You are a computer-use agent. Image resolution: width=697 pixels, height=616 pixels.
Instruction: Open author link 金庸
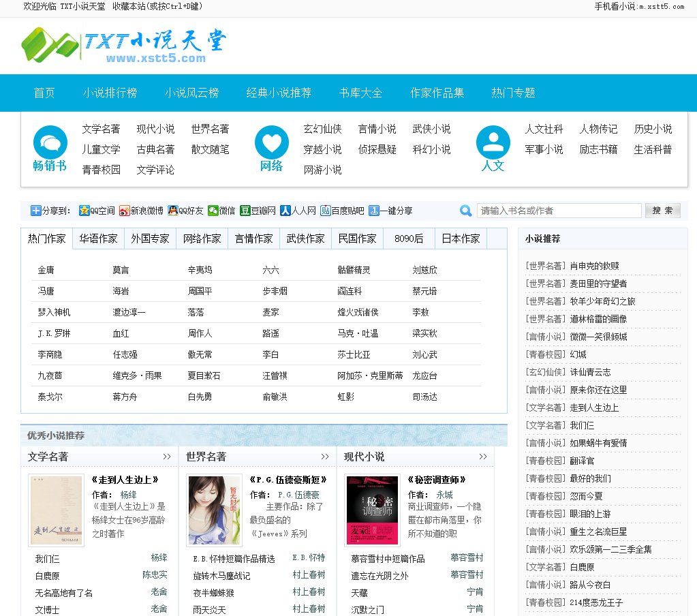tap(46, 270)
